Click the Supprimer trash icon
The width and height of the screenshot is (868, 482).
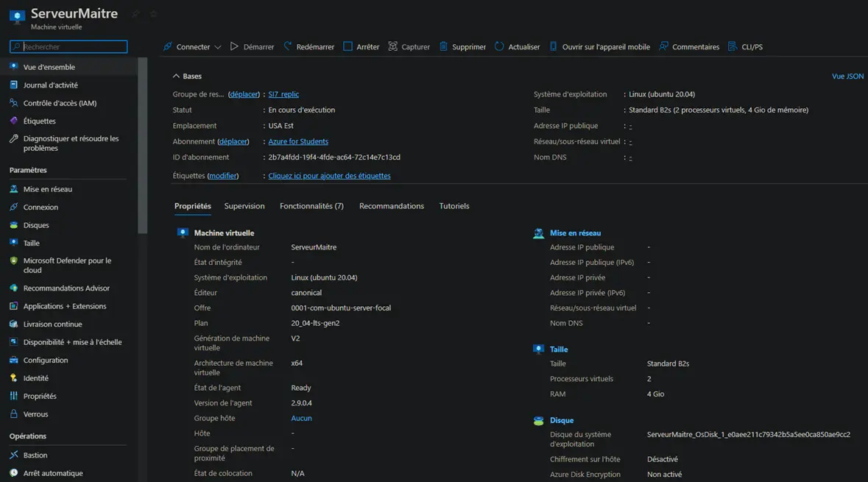click(x=443, y=46)
